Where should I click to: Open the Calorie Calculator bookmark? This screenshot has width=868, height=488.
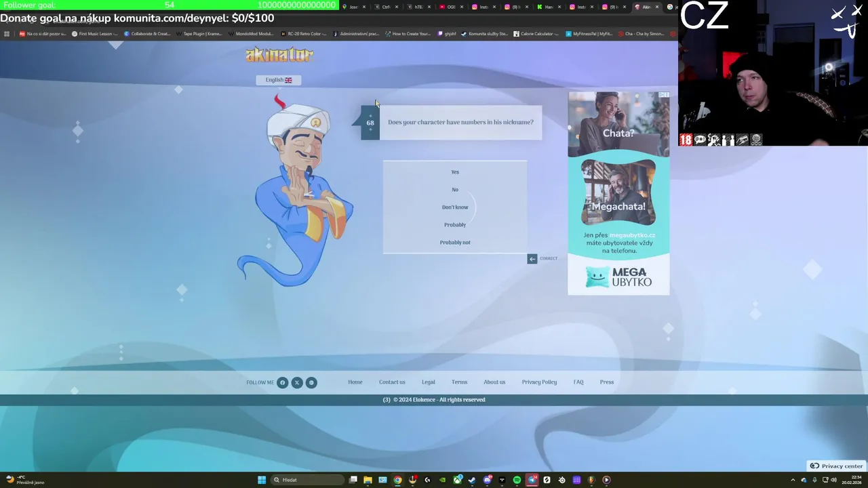click(x=536, y=34)
